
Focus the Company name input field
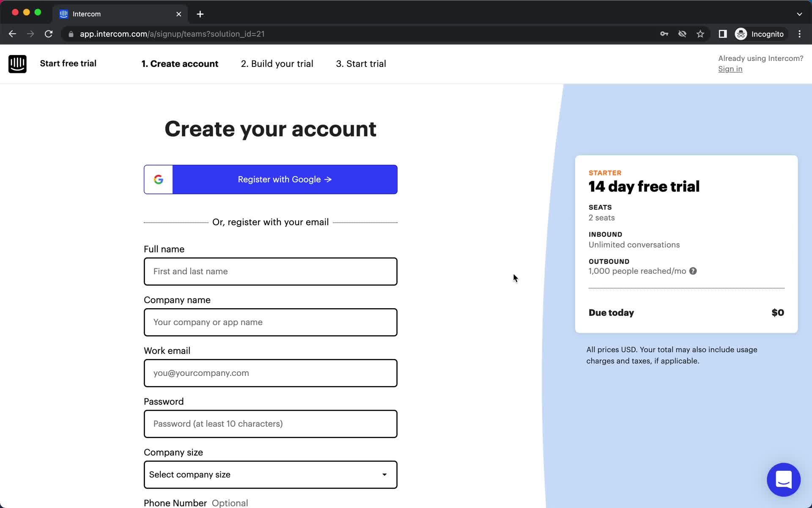[271, 322]
